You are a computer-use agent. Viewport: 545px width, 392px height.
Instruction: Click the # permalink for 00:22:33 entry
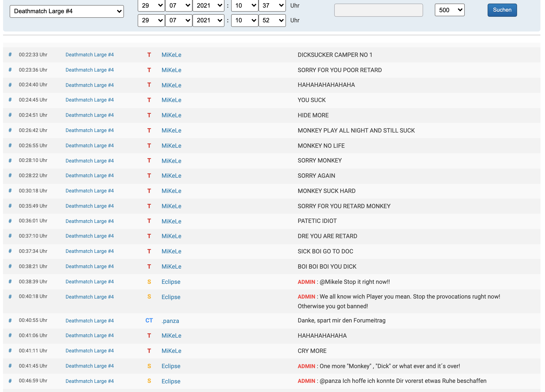(x=10, y=55)
